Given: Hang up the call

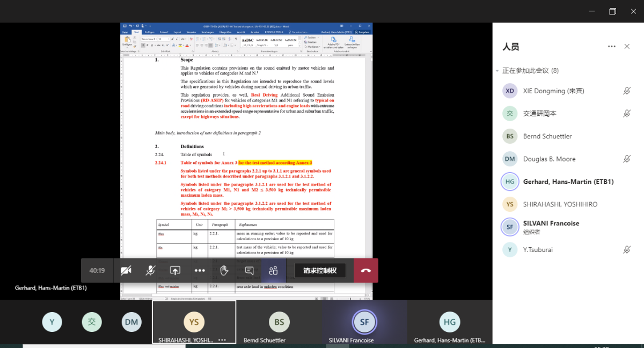Looking at the screenshot, I should pyautogui.click(x=366, y=270).
